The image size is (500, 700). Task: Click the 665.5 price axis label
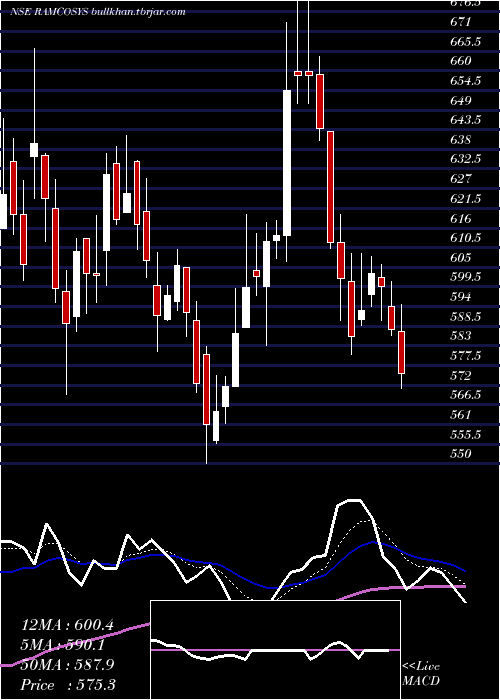pos(465,42)
